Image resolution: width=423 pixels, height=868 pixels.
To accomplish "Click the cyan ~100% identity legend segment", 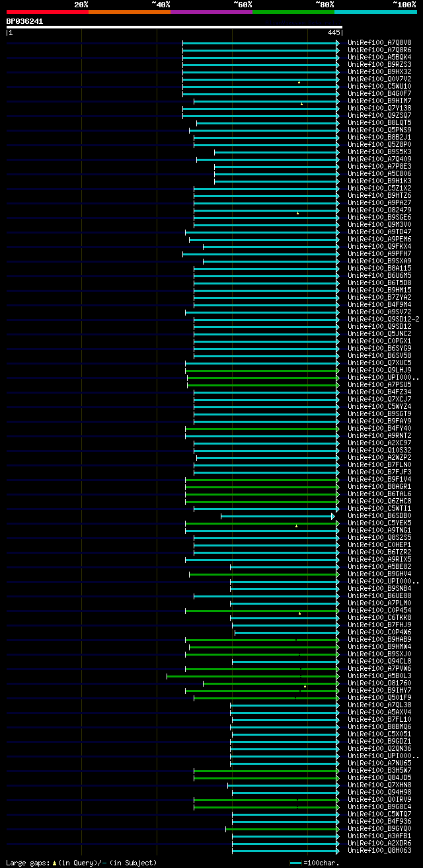I will 375,12.
